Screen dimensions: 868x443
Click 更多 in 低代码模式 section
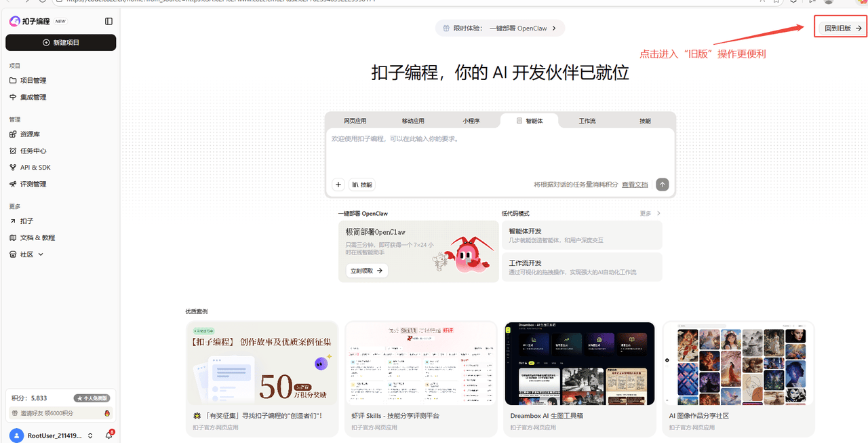(x=650, y=213)
